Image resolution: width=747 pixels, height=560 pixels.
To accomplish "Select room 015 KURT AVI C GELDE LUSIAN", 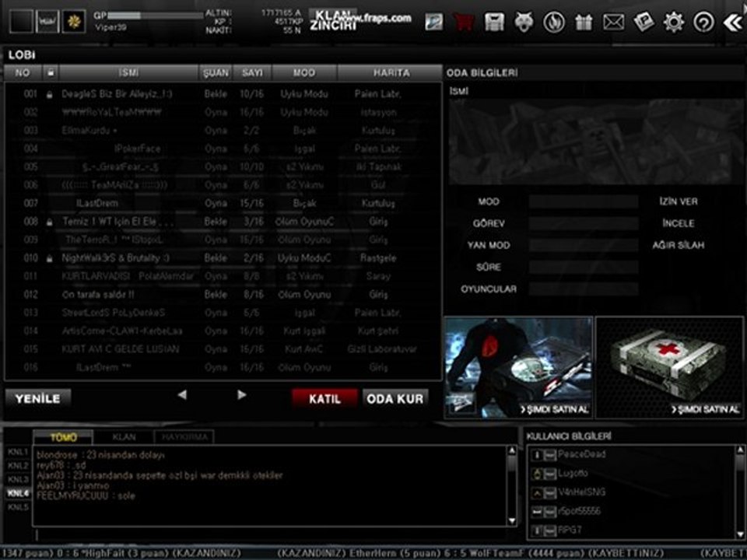I will click(223, 349).
